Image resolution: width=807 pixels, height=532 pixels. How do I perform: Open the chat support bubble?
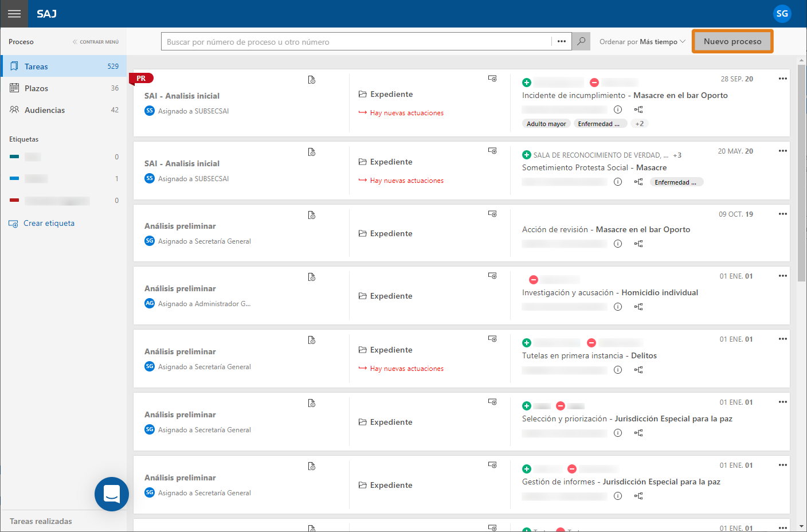click(112, 494)
